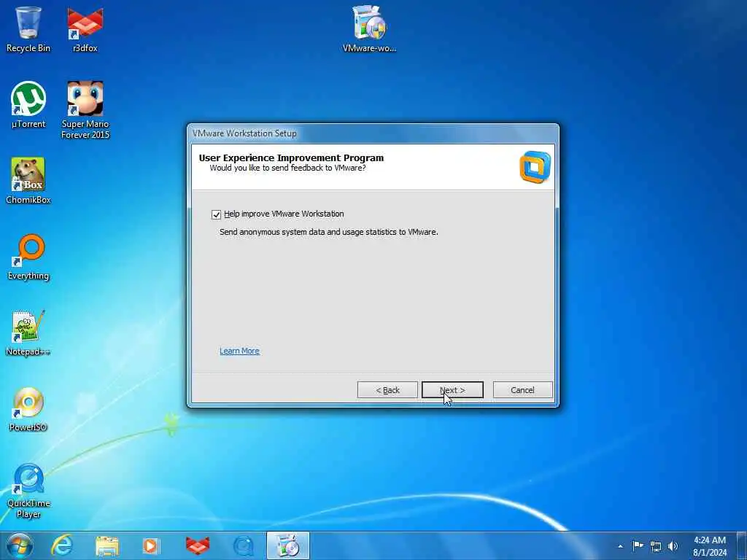
Task: Open the Windows Start menu orb
Action: pyautogui.click(x=19, y=545)
